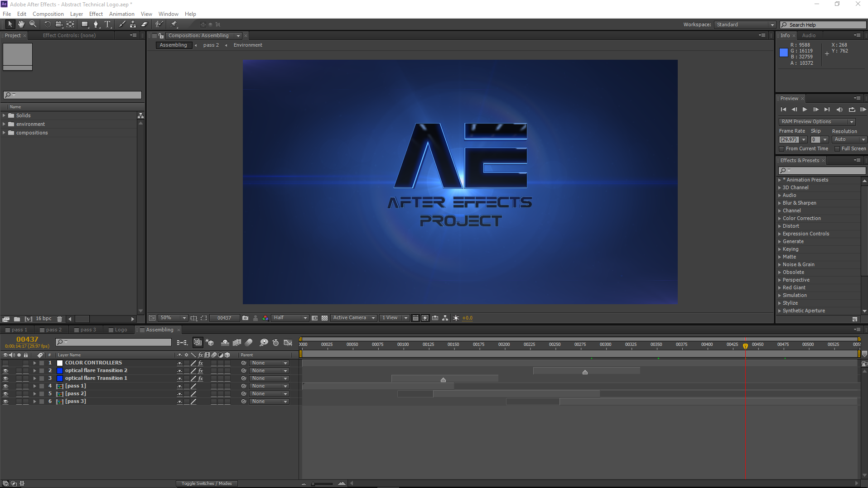Enable Draft 3D in the timeline
The height and width of the screenshot is (488, 868).
pos(210,343)
